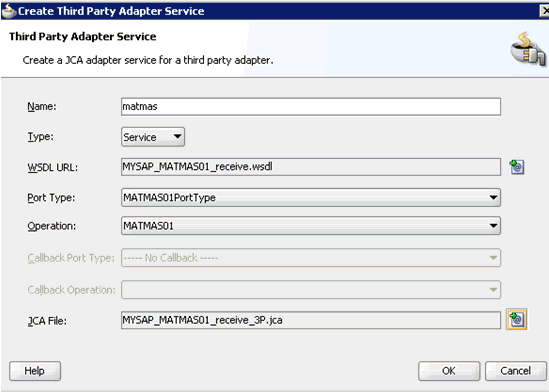549x392 pixels.
Task: Click the JCA File browse icon
Action: [x=517, y=319]
